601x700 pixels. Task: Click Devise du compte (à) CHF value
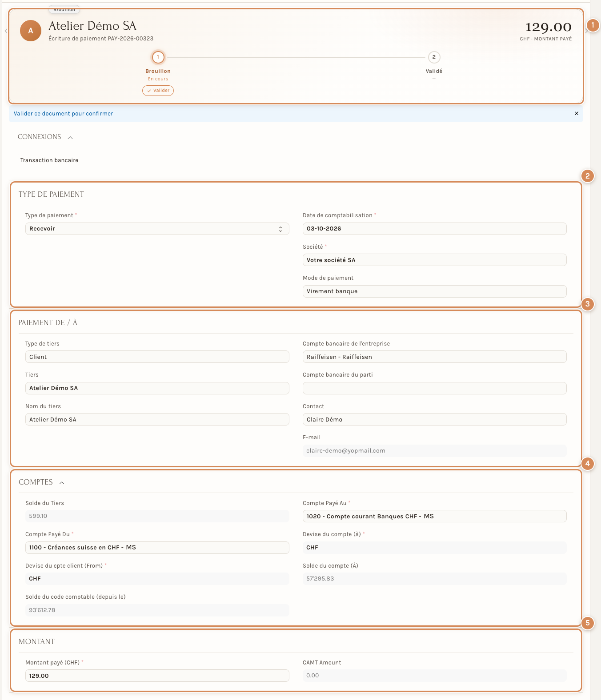pyautogui.click(x=434, y=548)
